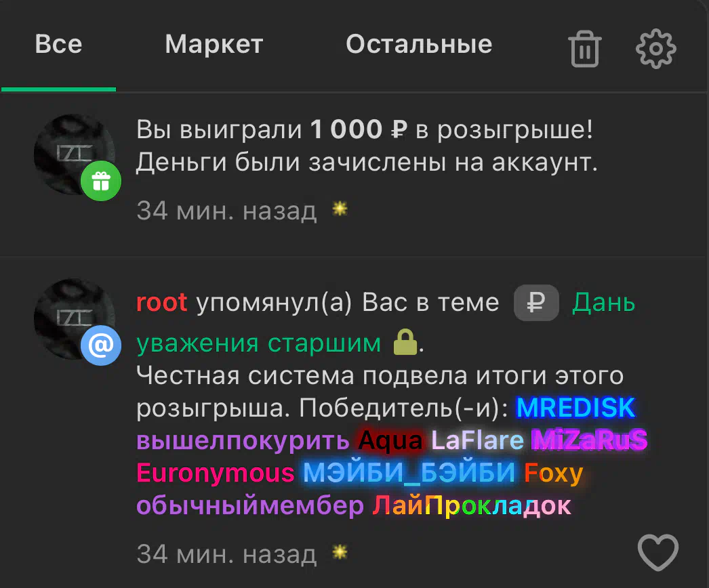
Task: Click the ruble prefix icon before the topic
Action: tap(536, 303)
